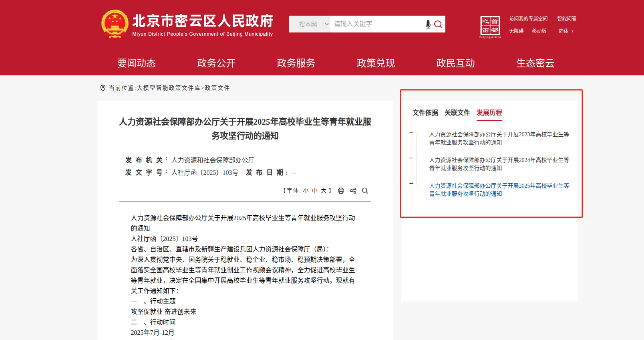Open the 2023年 employment notice link
The height and width of the screenshot is (340, 644).
(x=499, y=138)
